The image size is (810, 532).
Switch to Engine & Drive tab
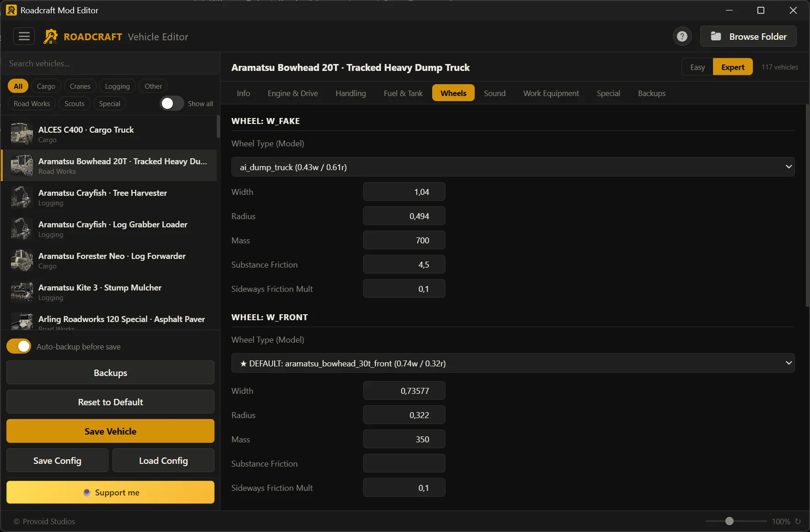293,93
